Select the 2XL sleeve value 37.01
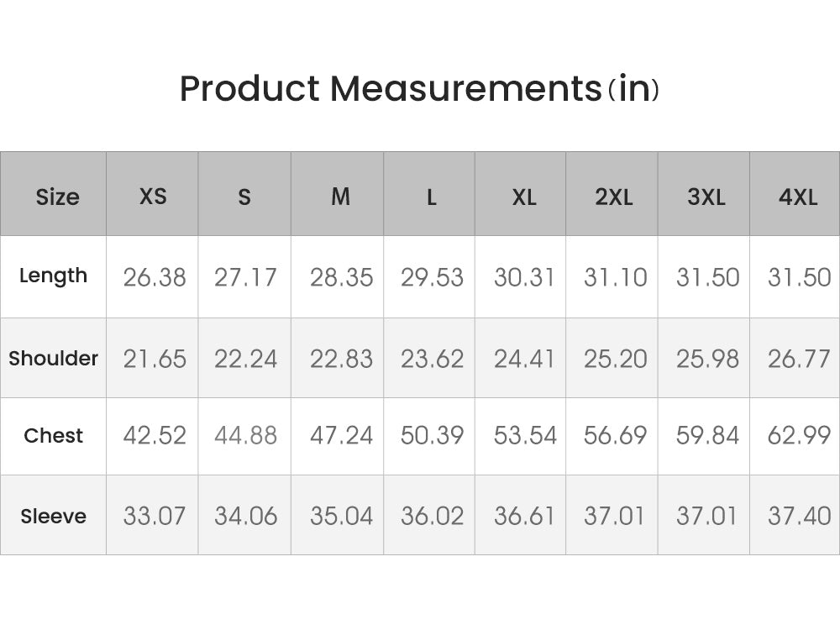840x630 pixels. [615, 516]
